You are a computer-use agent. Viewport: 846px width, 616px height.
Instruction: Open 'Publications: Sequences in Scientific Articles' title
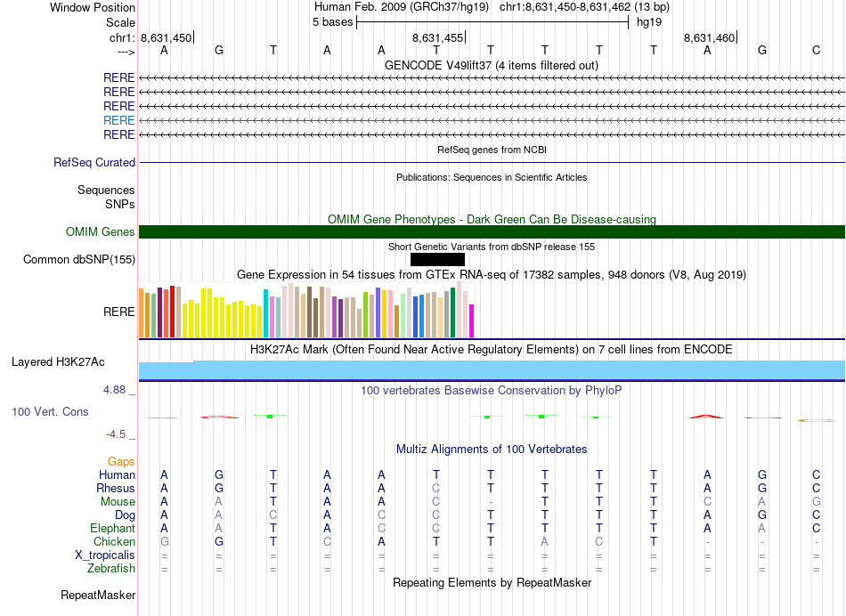[x=492, y=177]
